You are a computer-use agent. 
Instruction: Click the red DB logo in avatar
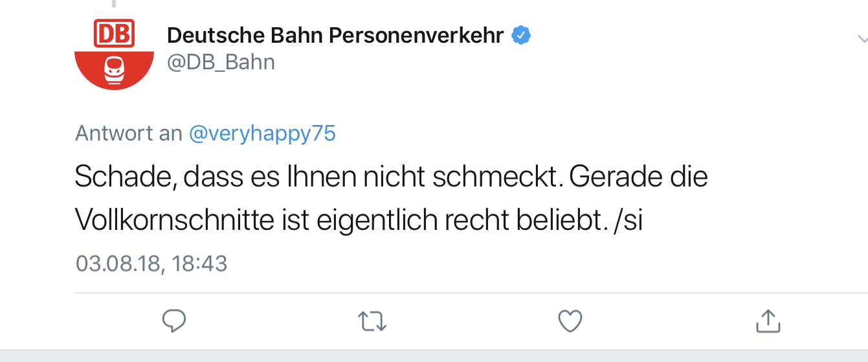tap(114, 33)
